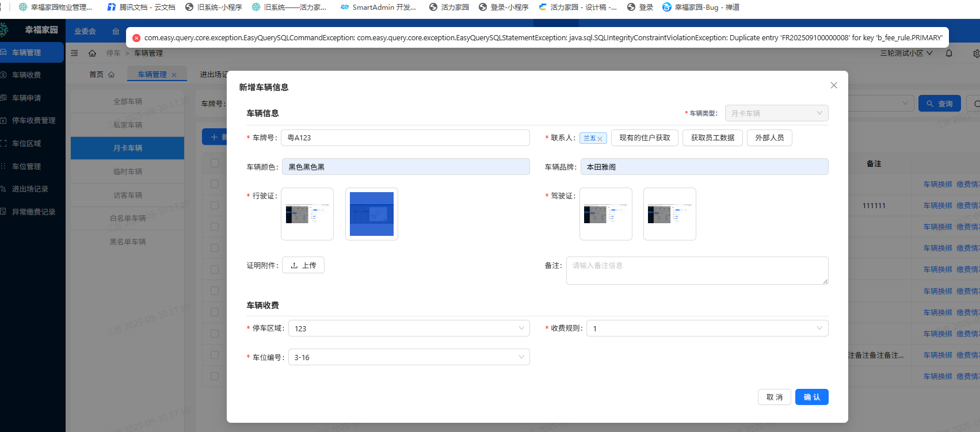Open the 车辆类型 dropdown
The height and width of the screenshot is (432, 980).
776,113
